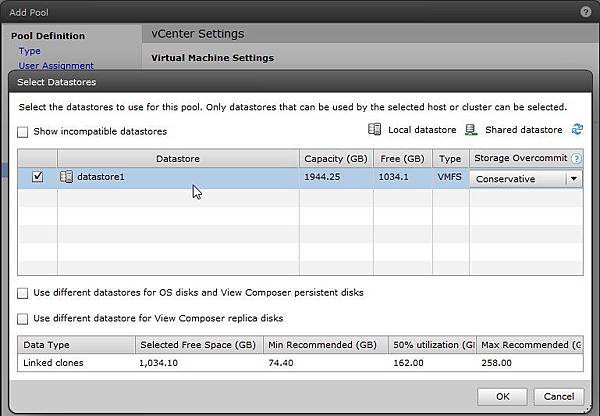The height and width of the screenshot is (416, 600).
Task: Click the Shared datastore legend icon
Action: pyautogui.click(x=471, y=129)
